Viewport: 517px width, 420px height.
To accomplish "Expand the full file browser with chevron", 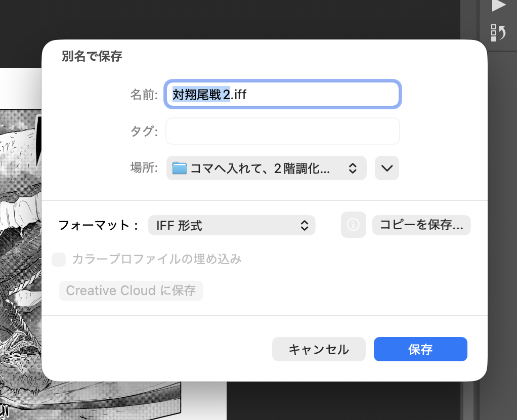I will coord(386,169).
